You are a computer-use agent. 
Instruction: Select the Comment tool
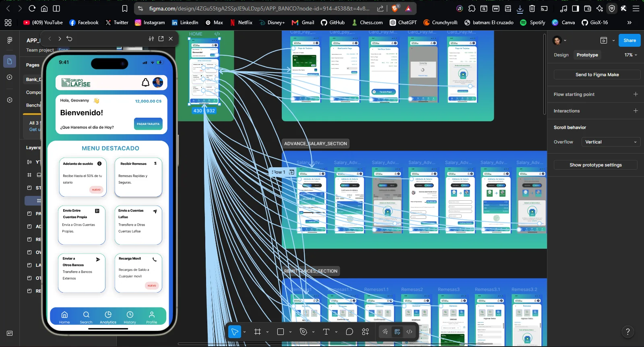coord(349,332)
